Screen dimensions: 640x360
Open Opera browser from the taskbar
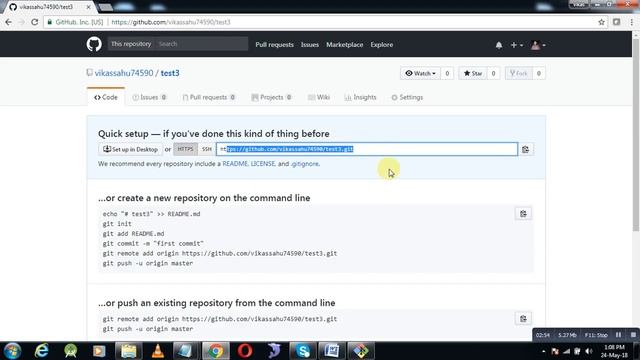(244, 351)
